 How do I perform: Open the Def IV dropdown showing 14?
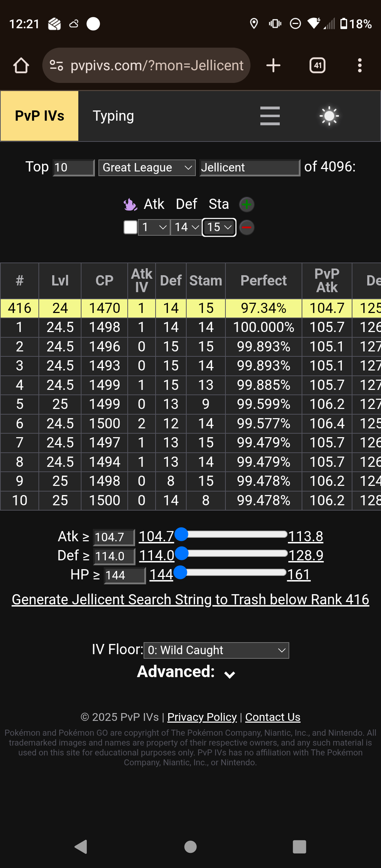(x=186, y=227)
